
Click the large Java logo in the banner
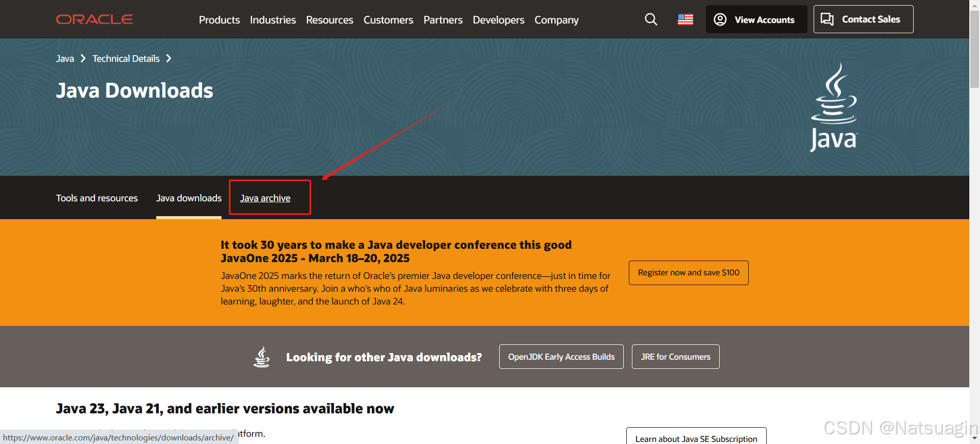point(834,107)
